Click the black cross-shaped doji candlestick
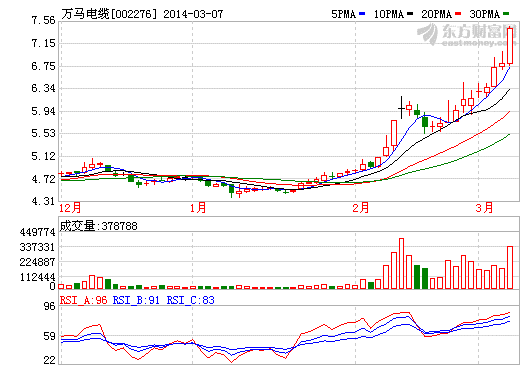This screenshot has height=365, width=520. 401,107
